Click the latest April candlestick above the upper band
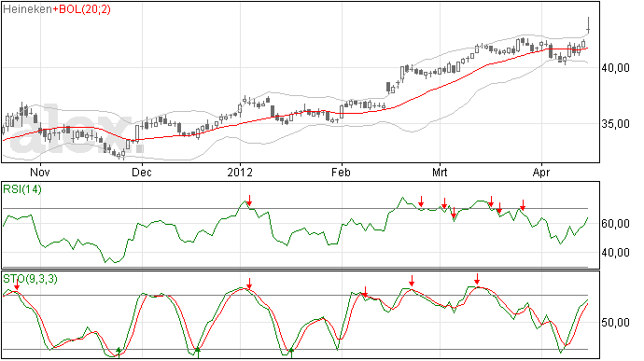 (x=589, y=25)
